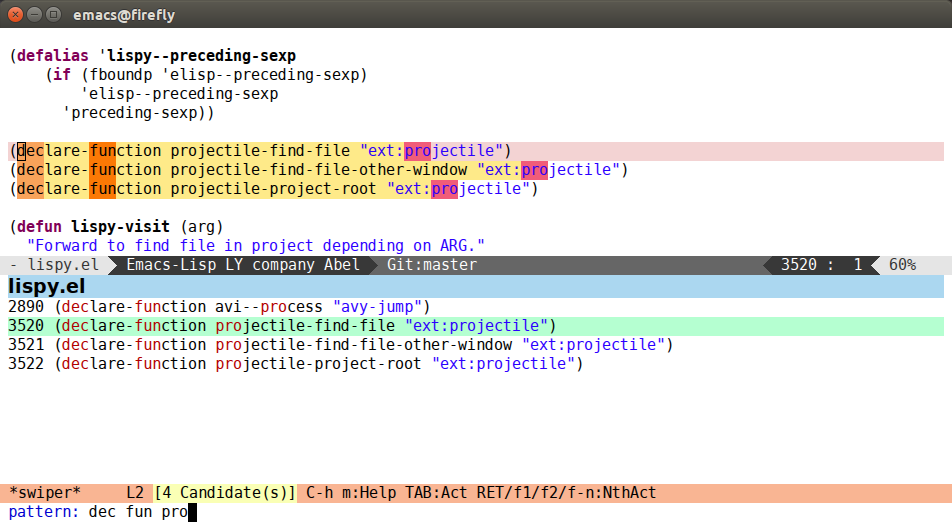Viewport: 952px width, 522px height.
Task: Choose candidate 3521 projectile-find-file-other-window
Action: 475,345
